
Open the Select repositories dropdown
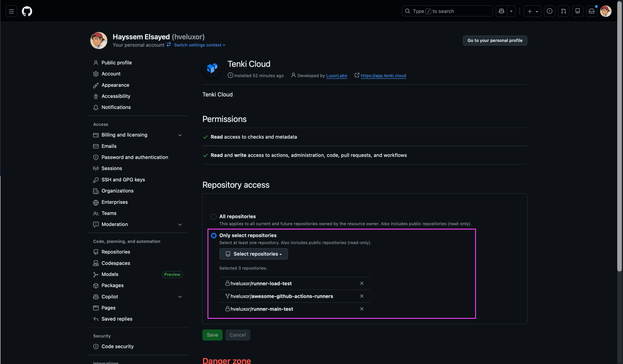click(x=253, y=254)
